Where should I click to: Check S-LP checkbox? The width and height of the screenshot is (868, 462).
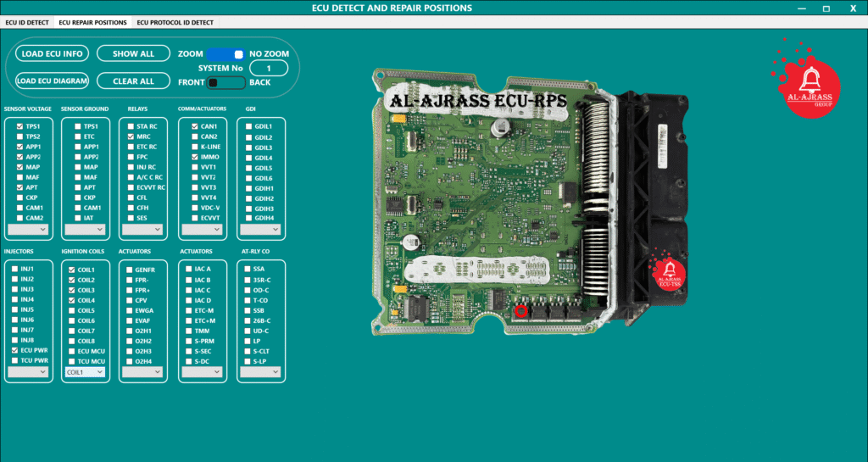coord(248,361)
